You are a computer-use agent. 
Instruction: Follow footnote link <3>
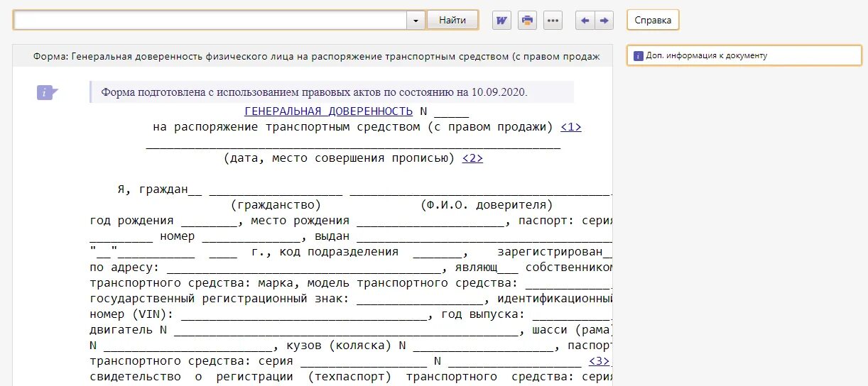599,361
